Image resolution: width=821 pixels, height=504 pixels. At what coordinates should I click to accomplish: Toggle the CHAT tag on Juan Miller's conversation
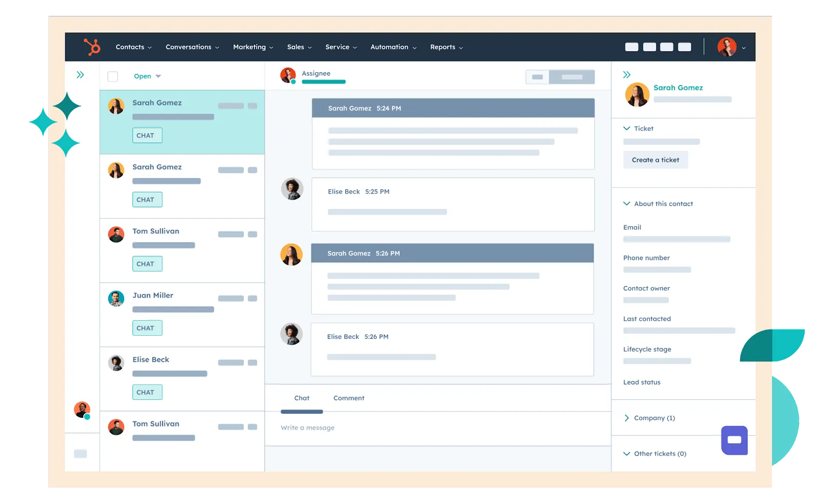tap(147, 327)
